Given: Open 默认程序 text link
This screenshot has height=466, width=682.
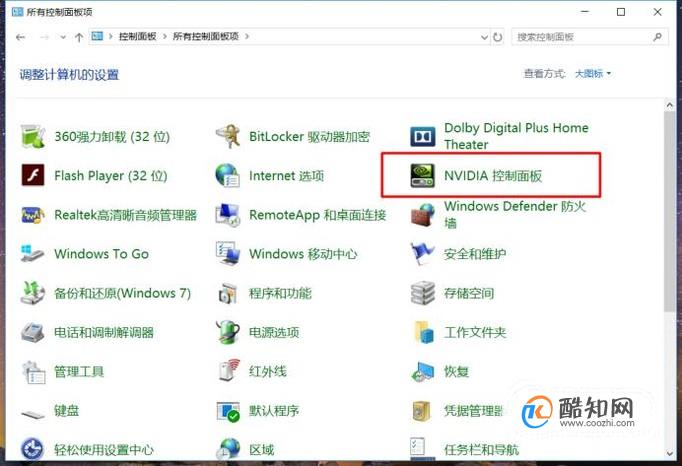Looking at the screenshot, I should click(x=274, y=411).
